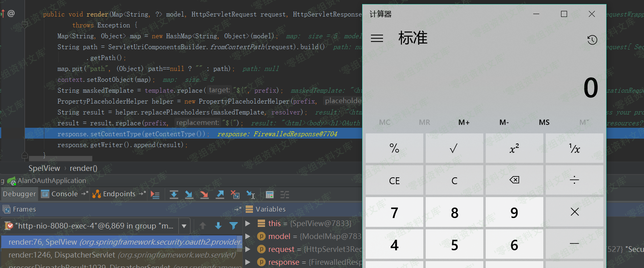
Task: Select DispatcherServlet render:1246 stack frame
Action: coord(121,255)
